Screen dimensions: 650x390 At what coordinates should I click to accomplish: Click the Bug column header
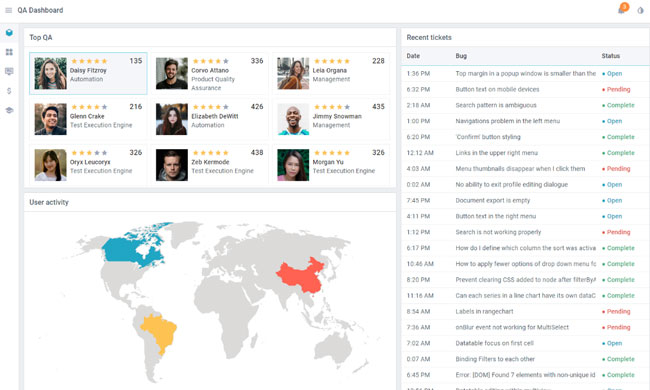[x=461, y=56]
